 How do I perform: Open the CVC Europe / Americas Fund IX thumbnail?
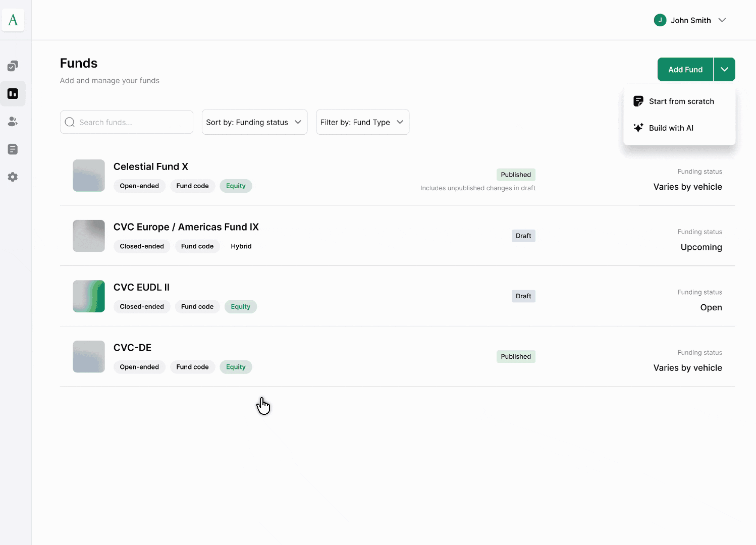click(x=89, y=236)
